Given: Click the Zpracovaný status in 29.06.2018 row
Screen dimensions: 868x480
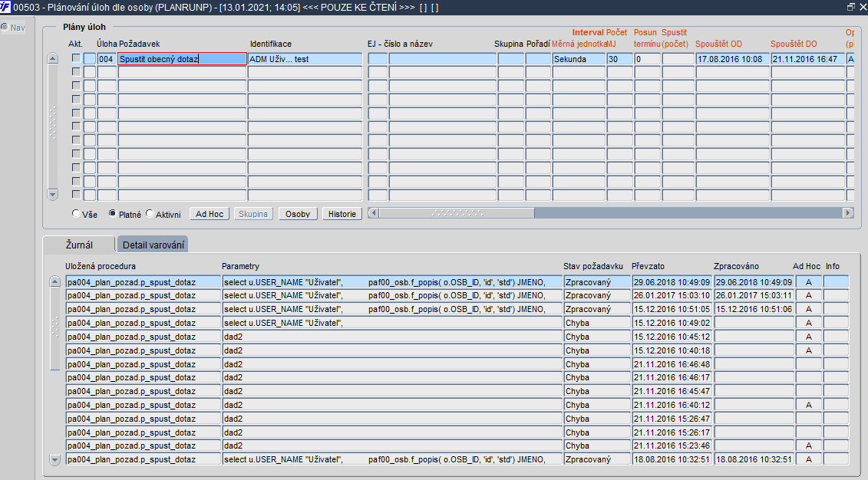Looking at the screenshot, I should tap(597, 282).
